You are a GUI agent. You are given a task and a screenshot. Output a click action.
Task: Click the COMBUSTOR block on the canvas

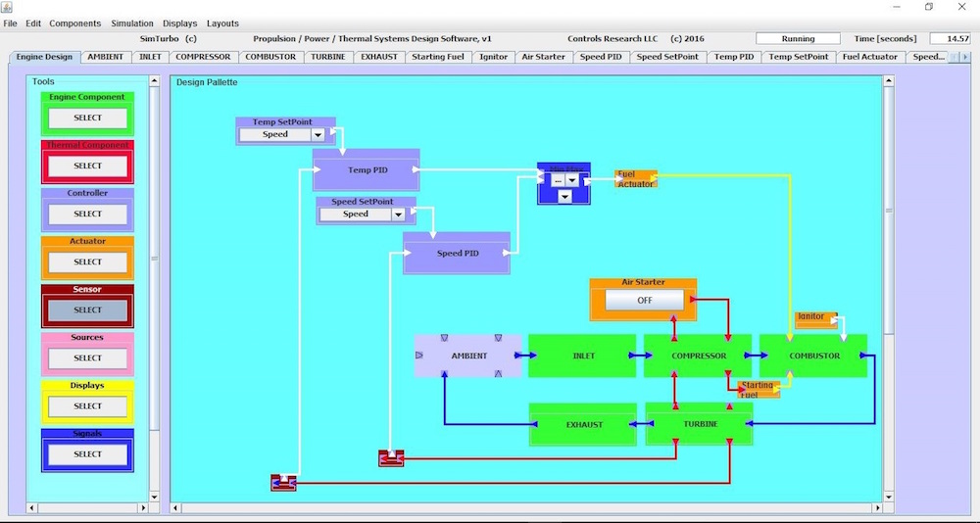(813, 356)
